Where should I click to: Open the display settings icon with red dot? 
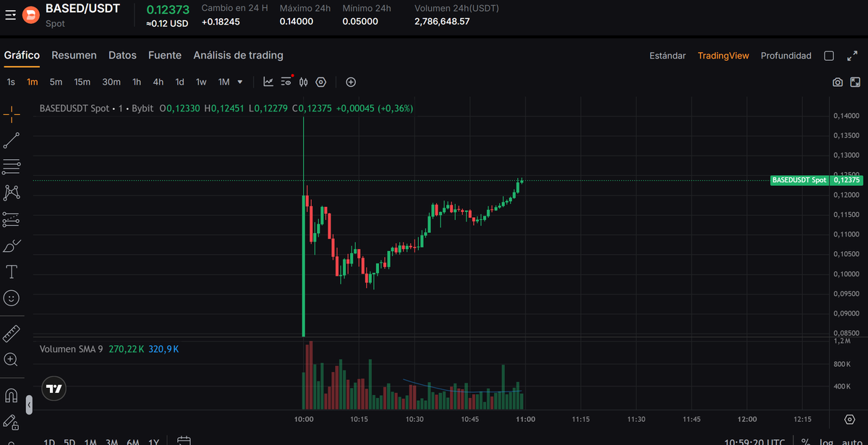tap(286, 82)
